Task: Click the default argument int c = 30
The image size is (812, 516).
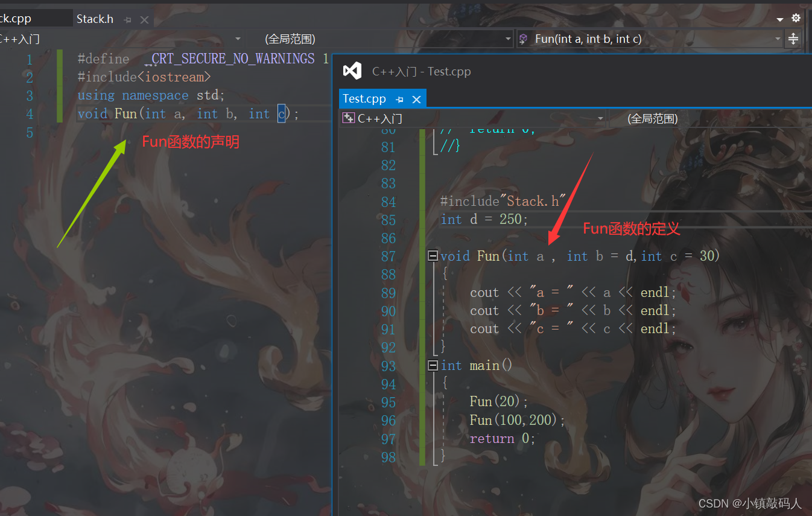Action: pyautogui.click(x=677, y=256)
